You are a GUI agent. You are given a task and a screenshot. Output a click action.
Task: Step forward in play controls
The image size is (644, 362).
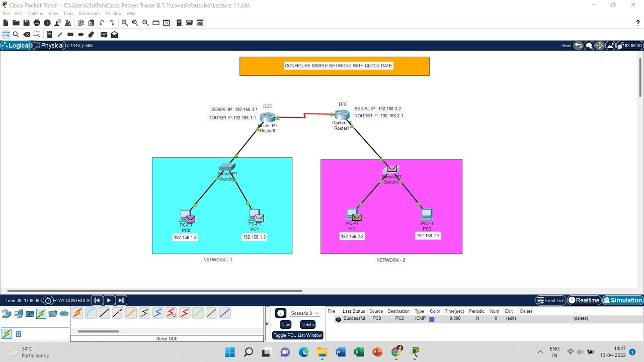tap(121, 300)
